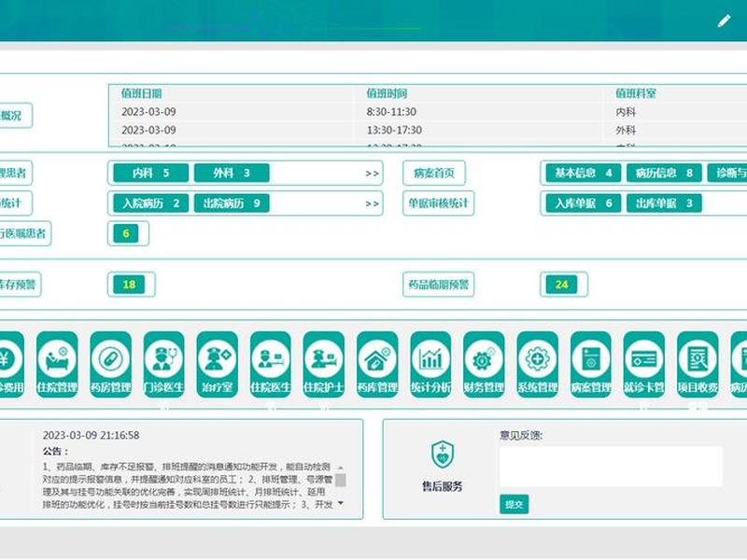Open 财务管理 finance management module
The image size is (747, 560).
pyautogui.click(x=484, y=364)
